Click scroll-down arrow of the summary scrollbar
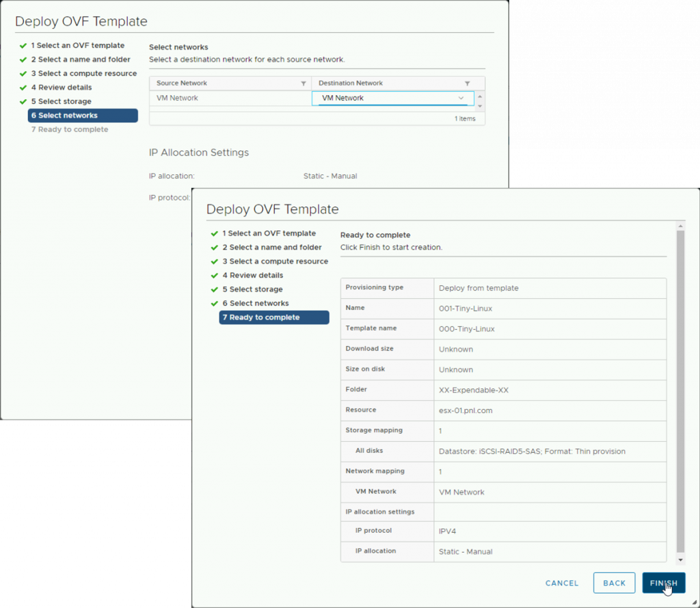The width and height of the screenshot is (700, 608). [x=679, y=559]
